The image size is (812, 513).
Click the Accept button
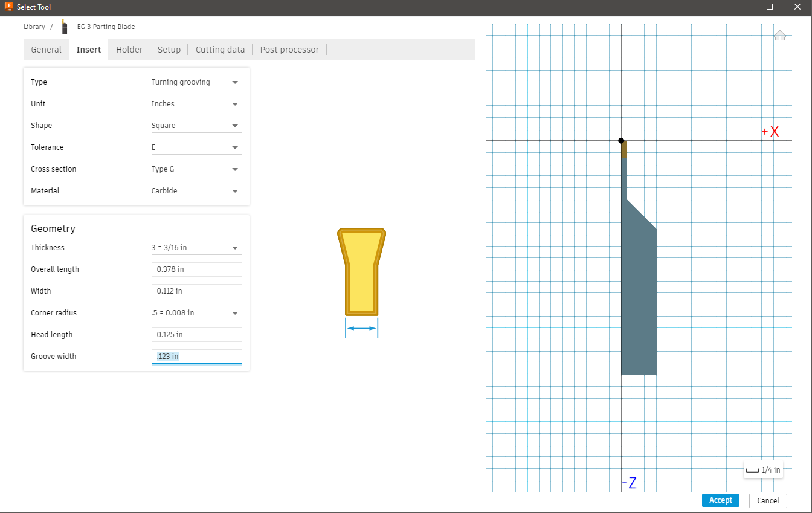click(720, 500)
